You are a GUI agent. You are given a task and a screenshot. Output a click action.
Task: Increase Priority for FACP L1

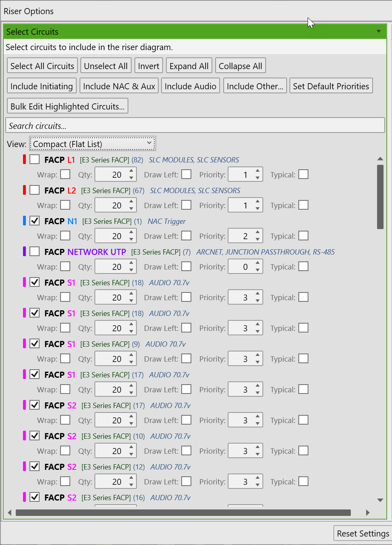[x=258, y=171]
